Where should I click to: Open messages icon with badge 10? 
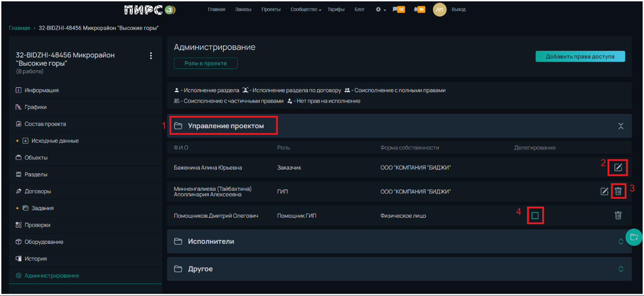tap(398, 9)
